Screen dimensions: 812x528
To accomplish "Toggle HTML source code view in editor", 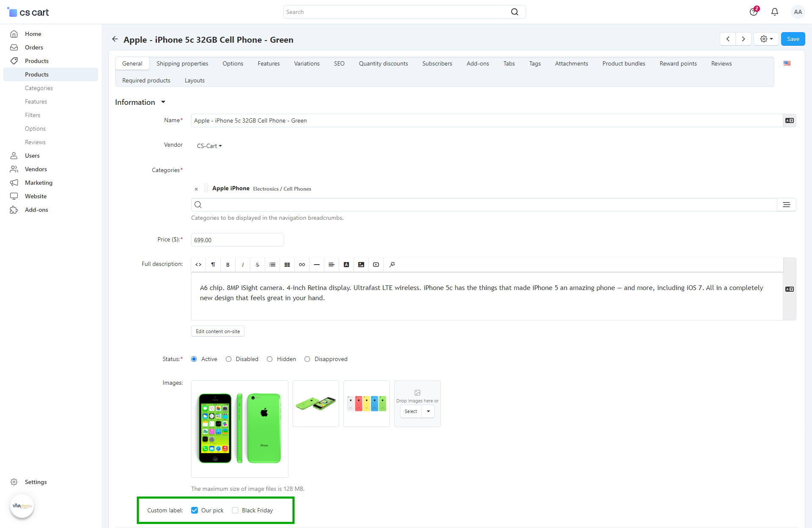I will (198, 265).
